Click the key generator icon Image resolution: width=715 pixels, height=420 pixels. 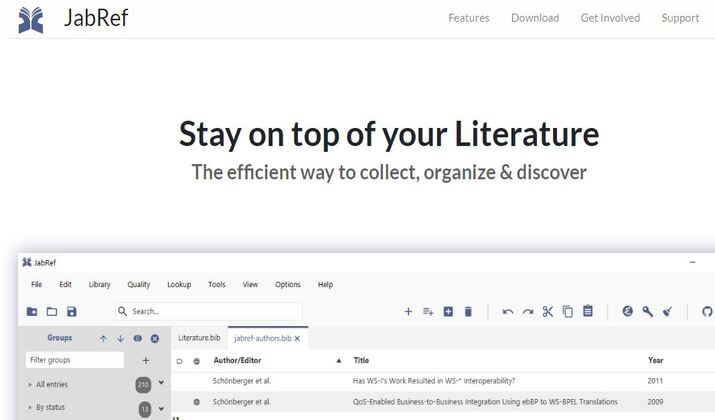(x=648, y=311)
